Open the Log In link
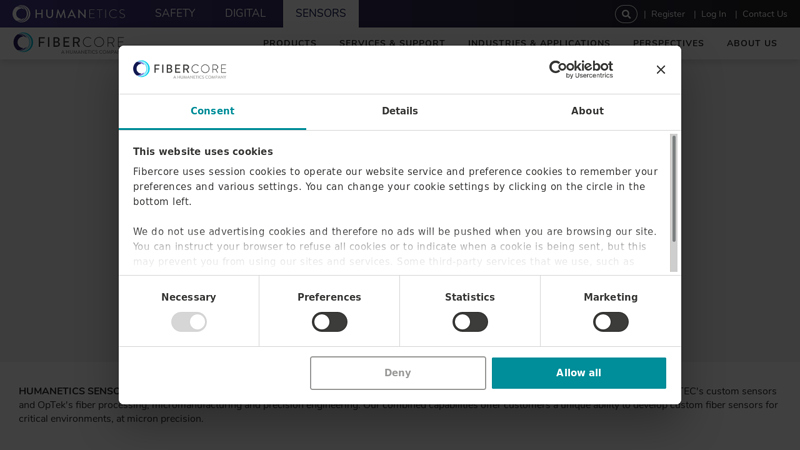800x450 pixels. [714, 14]
